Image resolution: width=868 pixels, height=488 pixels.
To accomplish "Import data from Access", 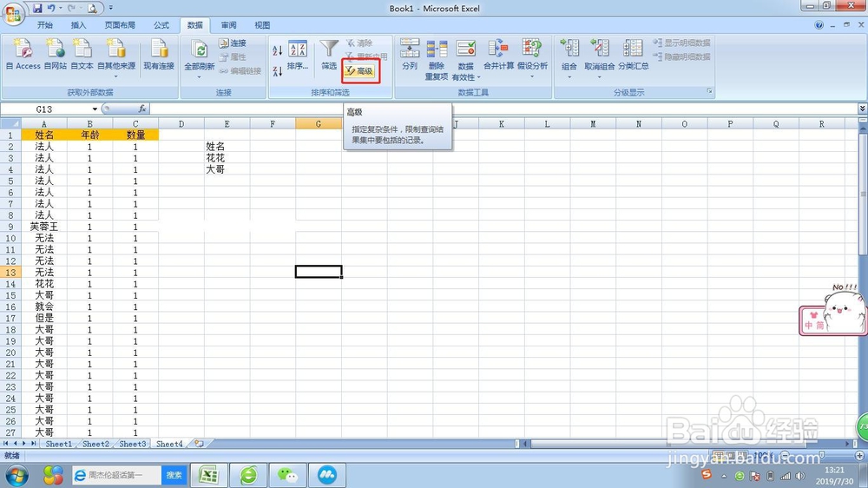I will (23, 55).
